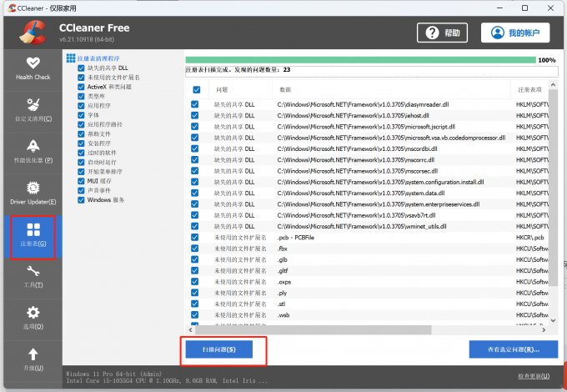Uncheck the .stl row checkbox
Image resolution: width=567 pixels, height=392 pixels.
(194, 304)
